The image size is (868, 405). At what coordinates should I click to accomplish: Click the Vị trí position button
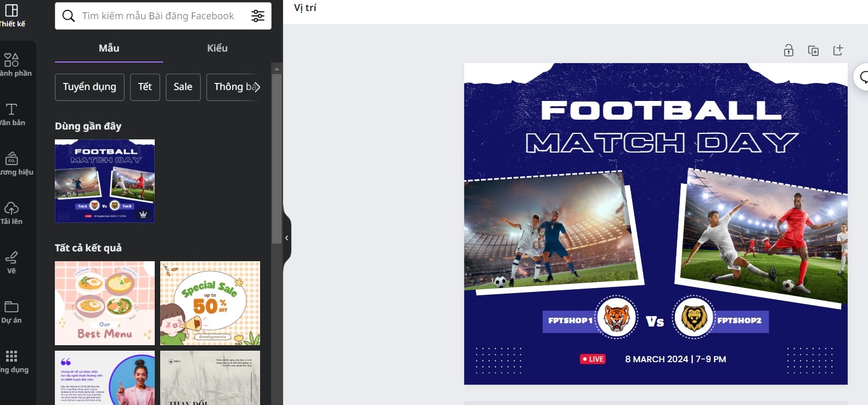pos(305,8)
